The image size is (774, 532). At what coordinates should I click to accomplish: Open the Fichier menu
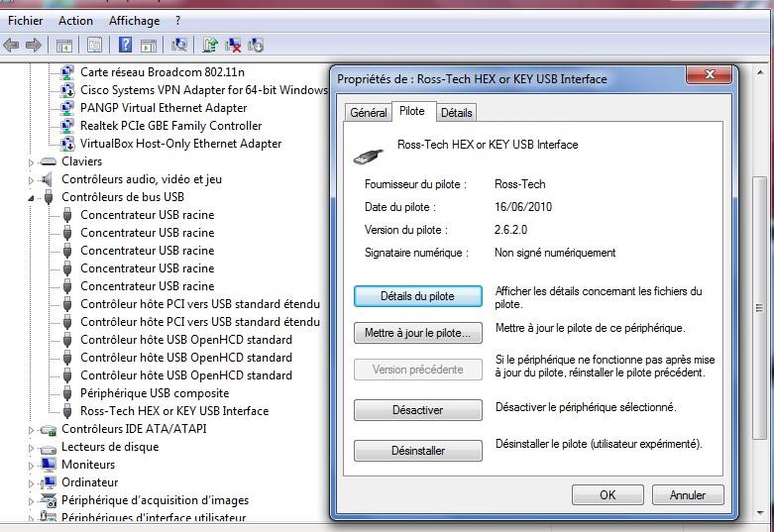[25, 21]
